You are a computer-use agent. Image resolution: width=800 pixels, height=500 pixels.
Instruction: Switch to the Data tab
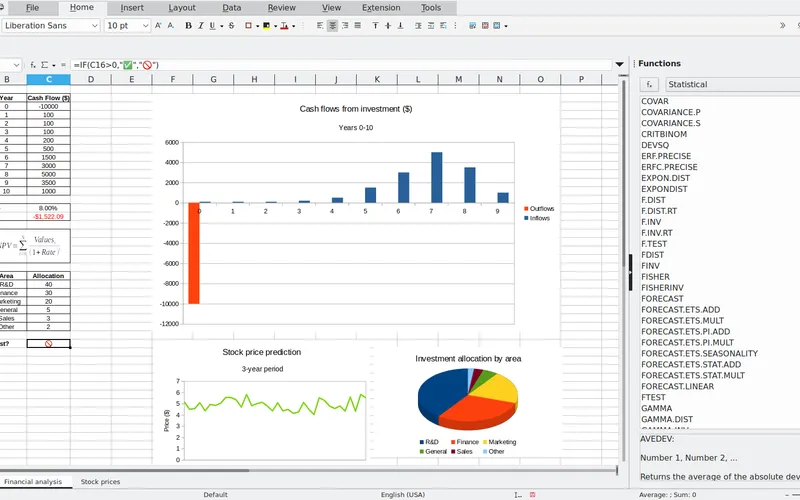click(232, 8)
